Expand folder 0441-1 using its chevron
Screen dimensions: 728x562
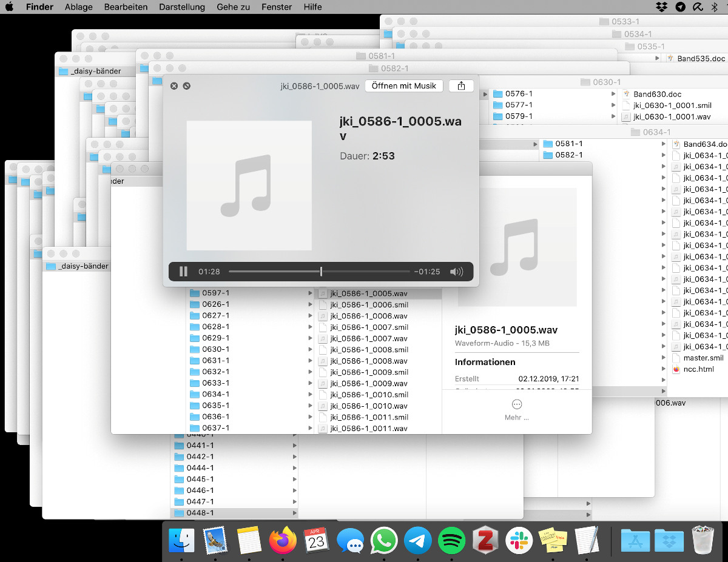[x=295, y=446]
